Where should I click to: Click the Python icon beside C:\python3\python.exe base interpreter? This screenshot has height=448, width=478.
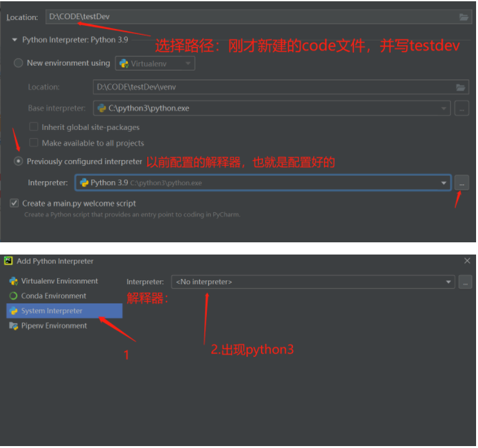click(x=102, y=108)
